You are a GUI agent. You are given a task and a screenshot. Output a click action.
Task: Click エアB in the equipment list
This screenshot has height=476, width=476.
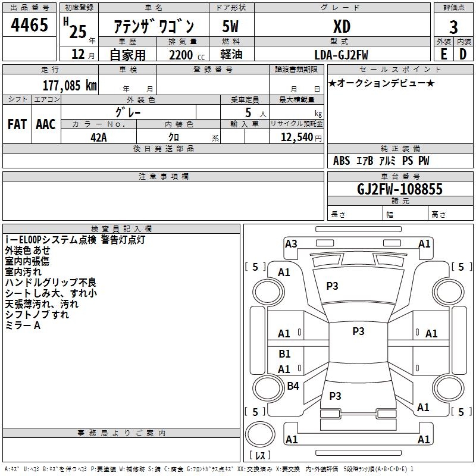364,161
